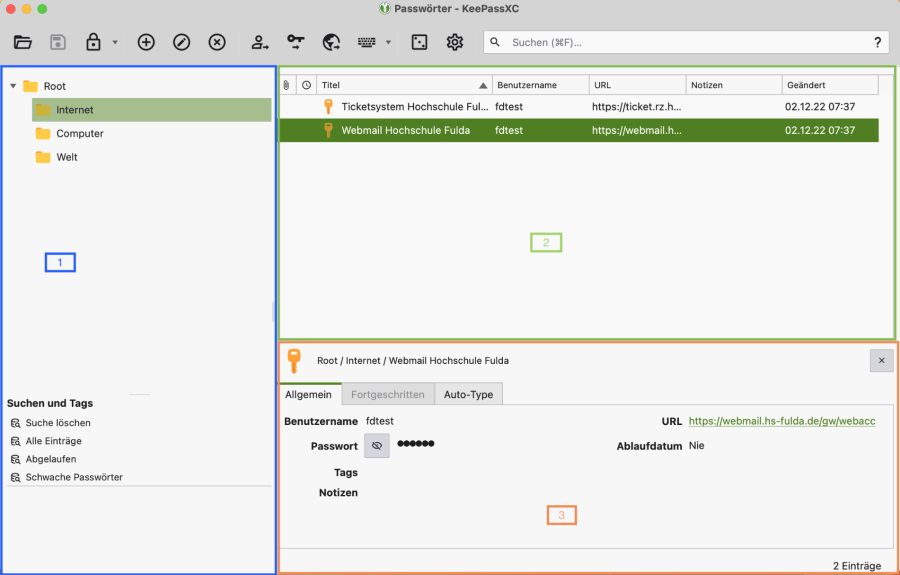Select the Computer group folder
Viewport: 900px width, 575px height.
(x=79, y=133)
